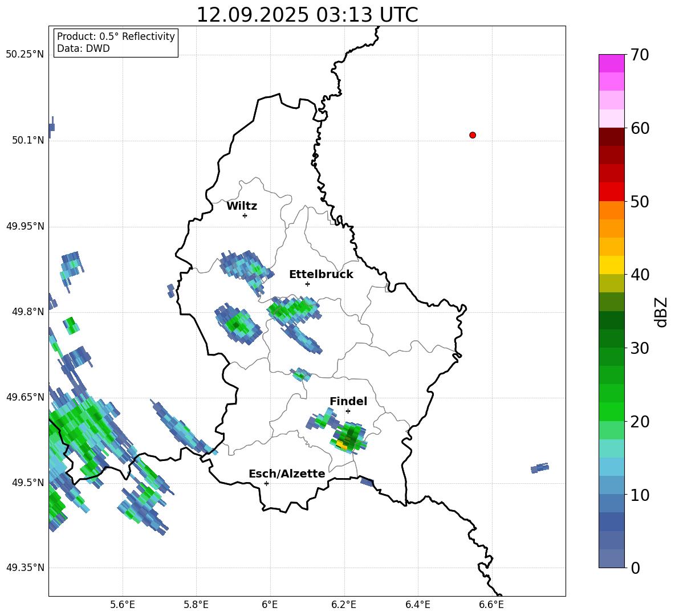The height and width of the screenshot is (616, 675).
Task: Click the 'dBZ' colorbar axis label
Action: click(661, 312)
